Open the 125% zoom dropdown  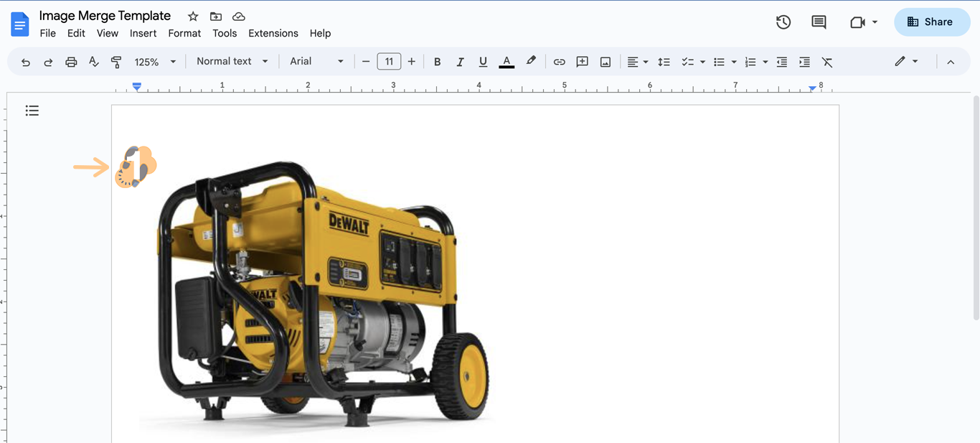pos(155,62)
